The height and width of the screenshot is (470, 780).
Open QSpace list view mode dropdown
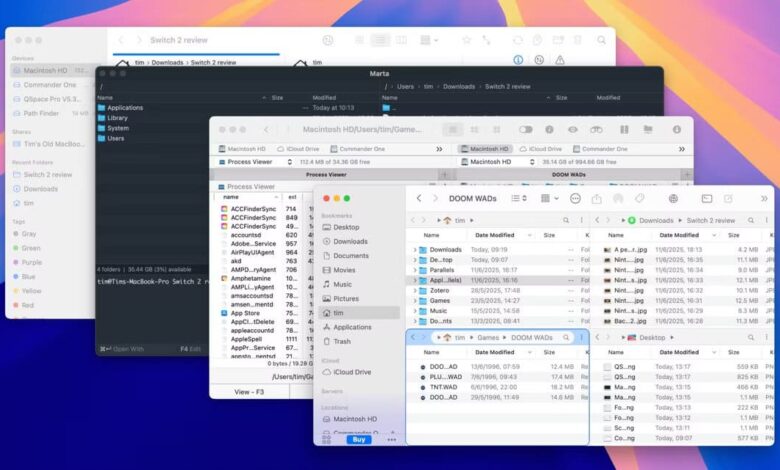519,198
